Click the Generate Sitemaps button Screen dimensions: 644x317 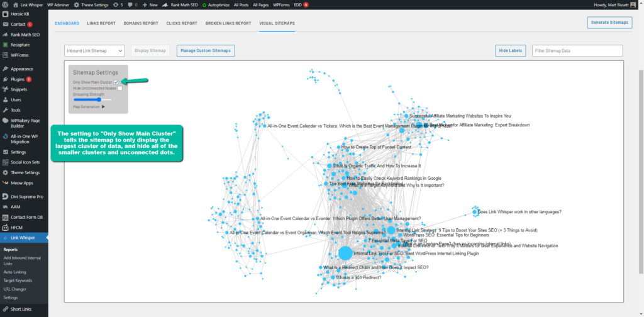[609, 23]
